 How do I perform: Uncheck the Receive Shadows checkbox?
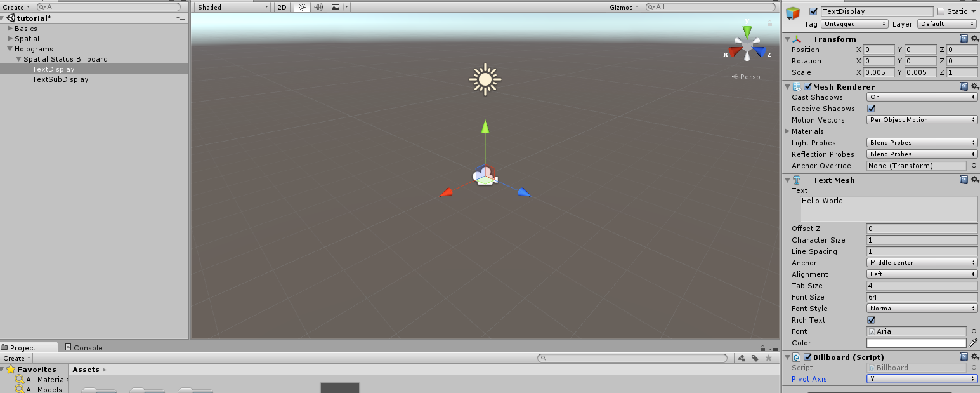[x=871, y=109]
